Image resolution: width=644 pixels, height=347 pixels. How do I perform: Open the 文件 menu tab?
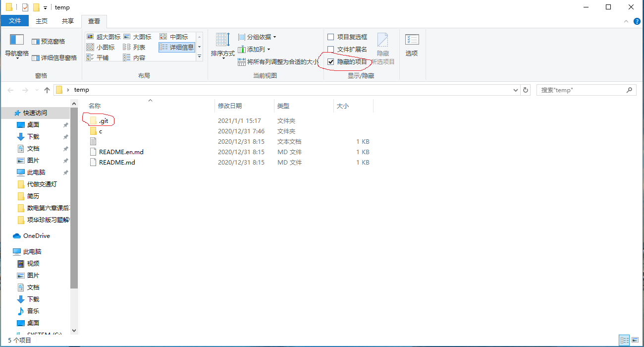pos(15,21)
